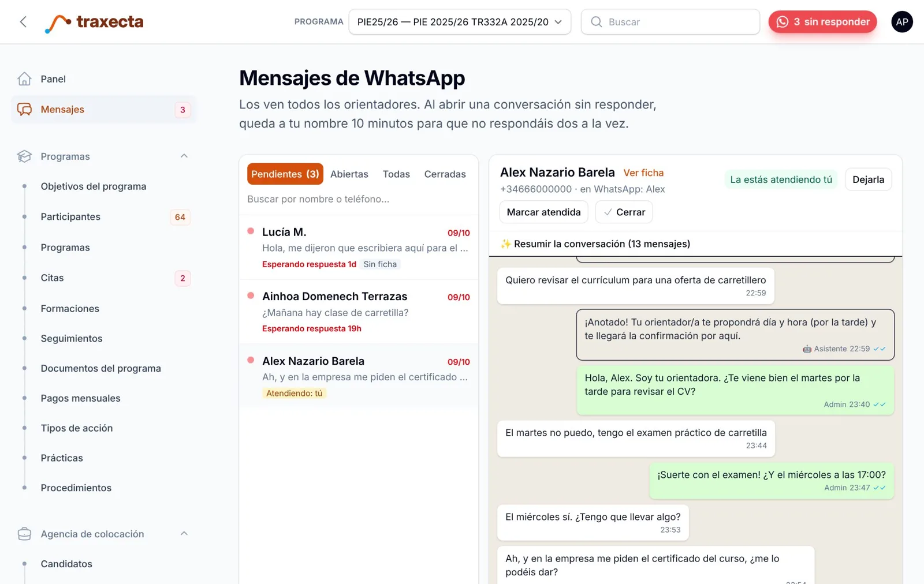Click 'Esperando respuesta 19h' label
Viewport: 924px width, 584px height.
click(x=312, y=329)
